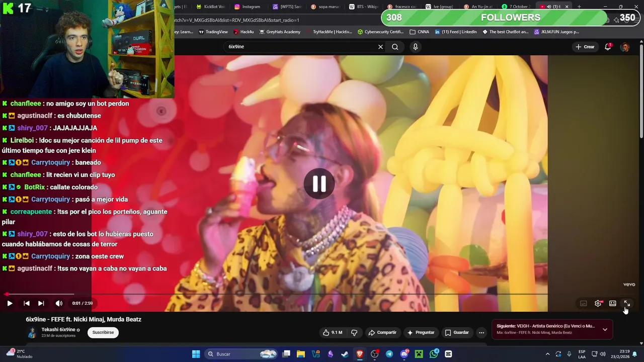
Task: Toggle subtitles on the video player
Action: 583,303
